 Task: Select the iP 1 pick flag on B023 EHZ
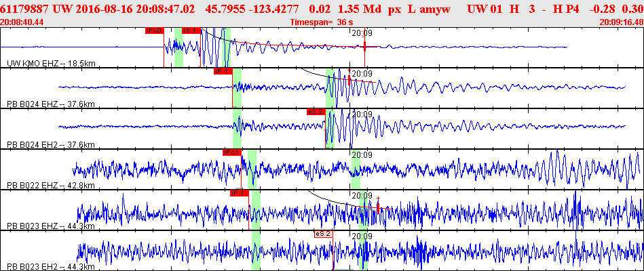click(x=240, y=193)
